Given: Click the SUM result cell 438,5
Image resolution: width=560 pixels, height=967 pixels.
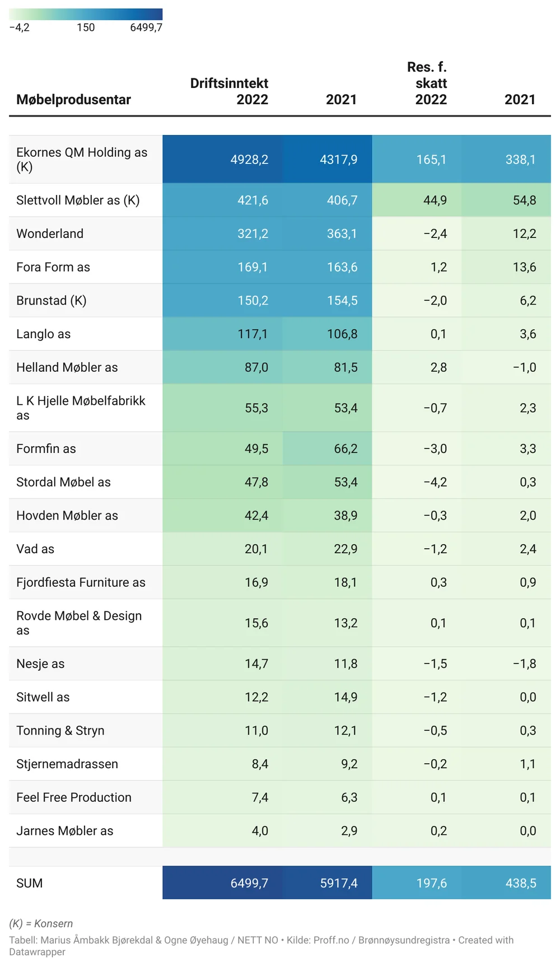Looking at the screenshot, I should pyautogui.click(x=521, y=883).
